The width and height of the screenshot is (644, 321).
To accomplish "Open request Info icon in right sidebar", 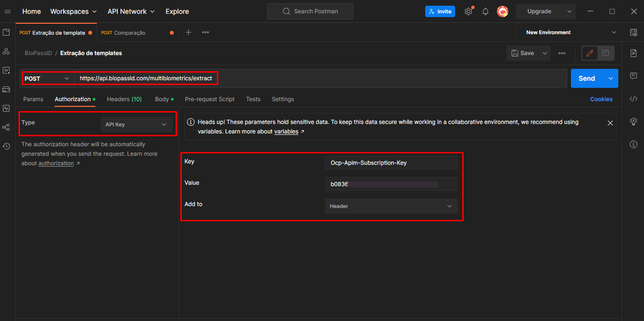I will click(634, 144).
